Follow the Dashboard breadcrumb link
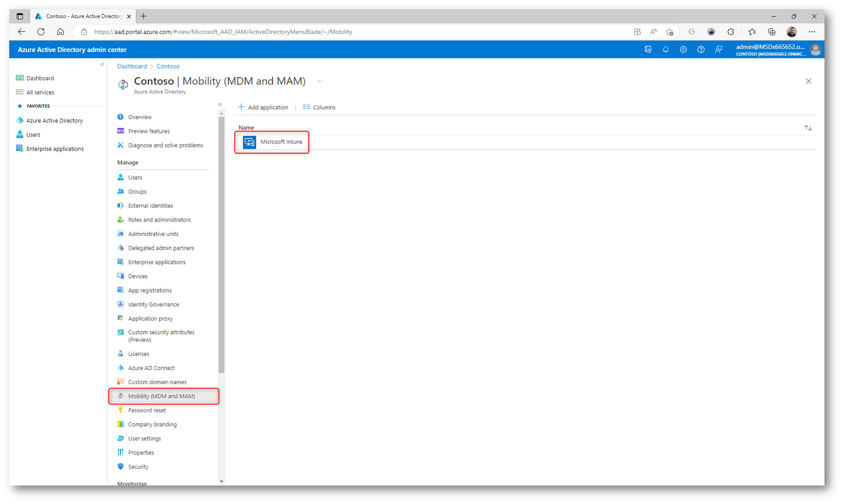Viewport: 843px width, 504px height. point(132,66)
